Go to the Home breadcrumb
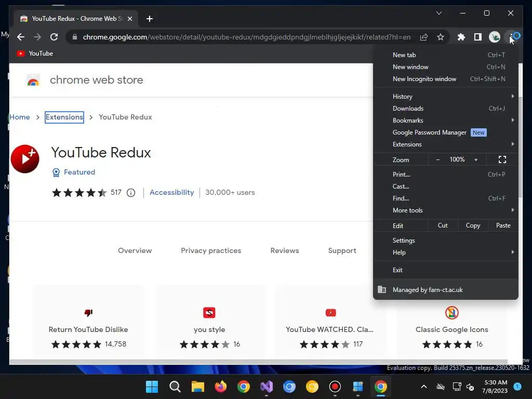532x399 pixels. [20, 117]
